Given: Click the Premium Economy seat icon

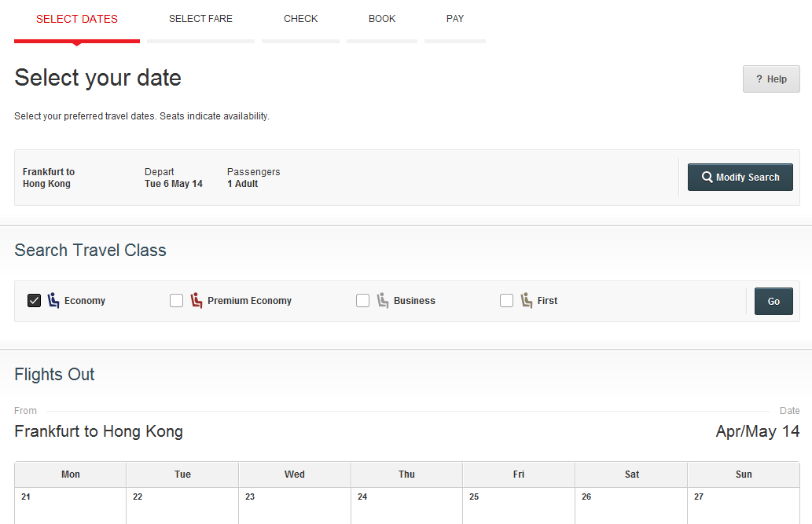Looking at the screenshot, I should [197, 300].
